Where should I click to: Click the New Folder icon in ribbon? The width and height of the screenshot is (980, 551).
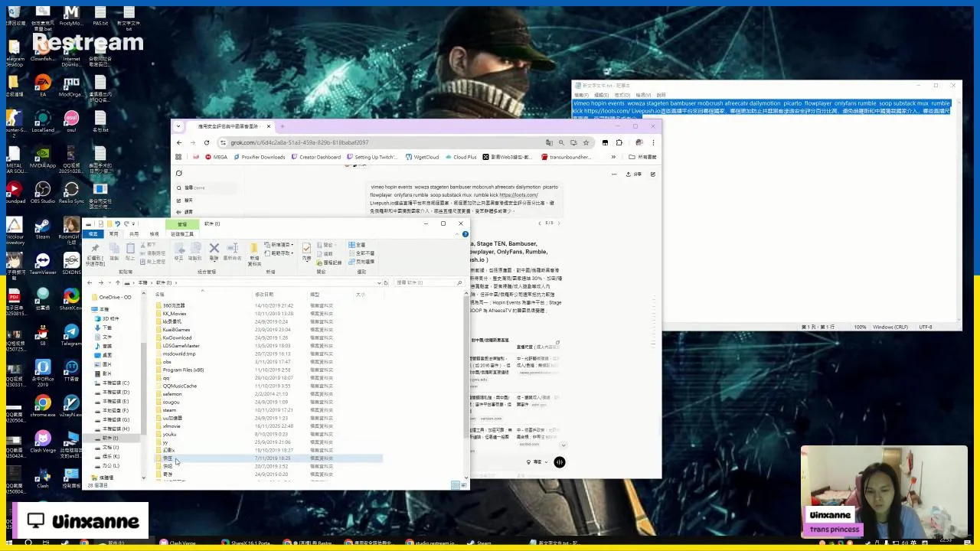tap(254, 253)
